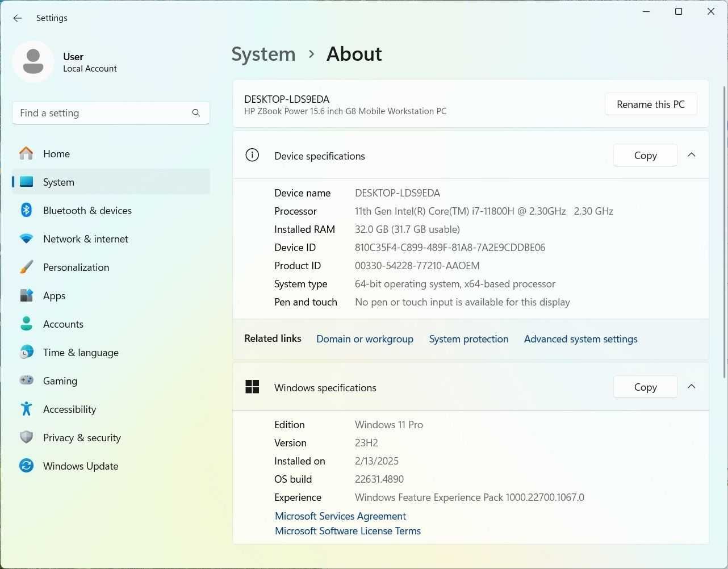Collapse the Windows specifications section
This screenshot has width=728, height=569.
tap(692, 387)
